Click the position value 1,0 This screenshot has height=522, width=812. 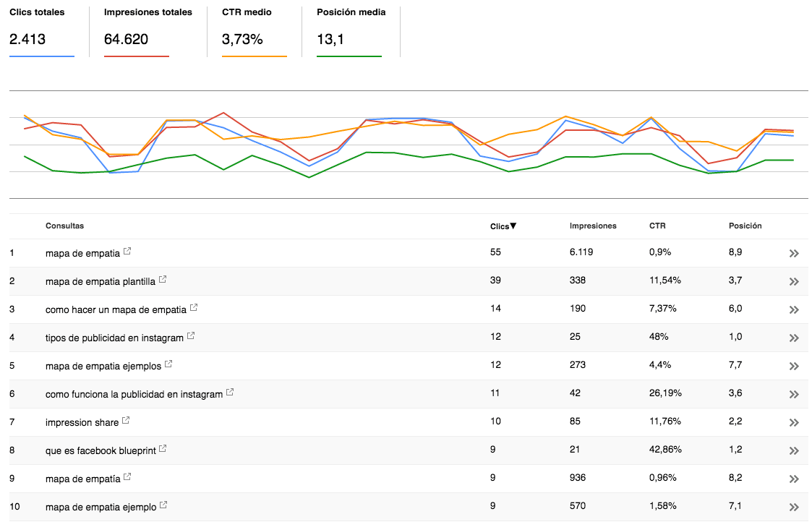(735, 337)
